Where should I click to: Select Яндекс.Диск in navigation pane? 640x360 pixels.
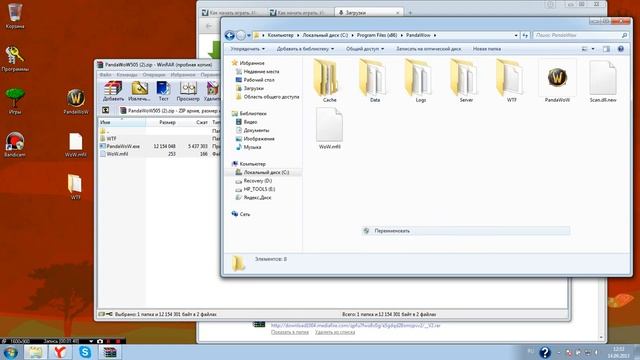click(x=257, y=198)
